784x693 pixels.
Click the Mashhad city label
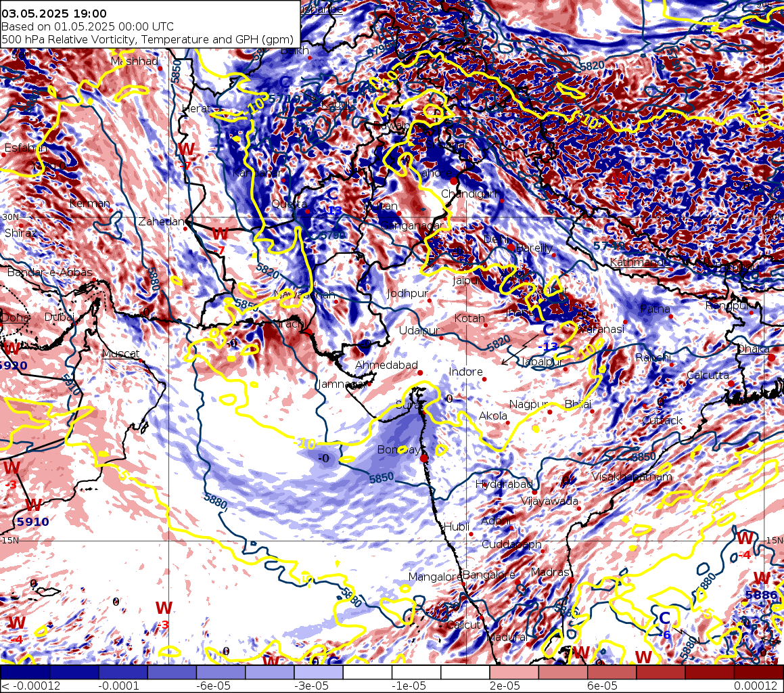coord(135,61)
